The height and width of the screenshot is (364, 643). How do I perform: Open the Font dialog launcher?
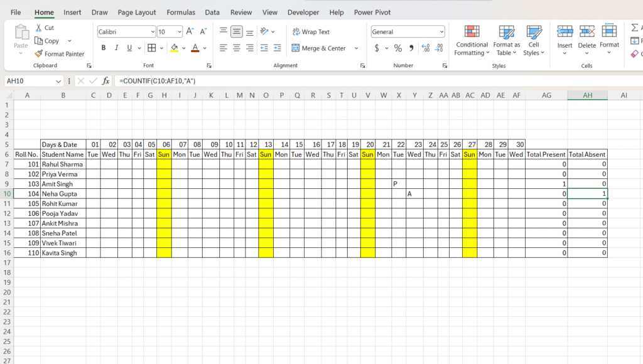208,66
